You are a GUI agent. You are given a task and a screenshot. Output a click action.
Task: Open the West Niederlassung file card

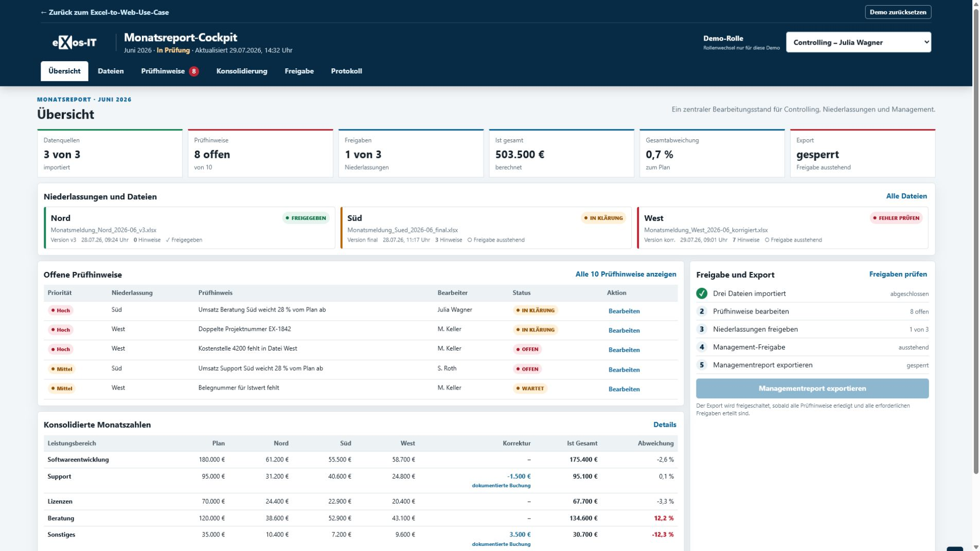[782, 228]
